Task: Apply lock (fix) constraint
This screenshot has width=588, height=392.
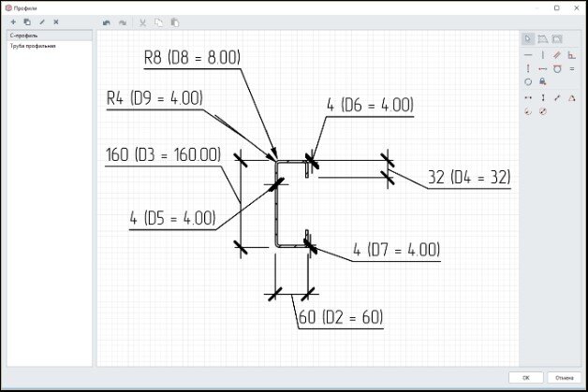Action: [543, 81]
